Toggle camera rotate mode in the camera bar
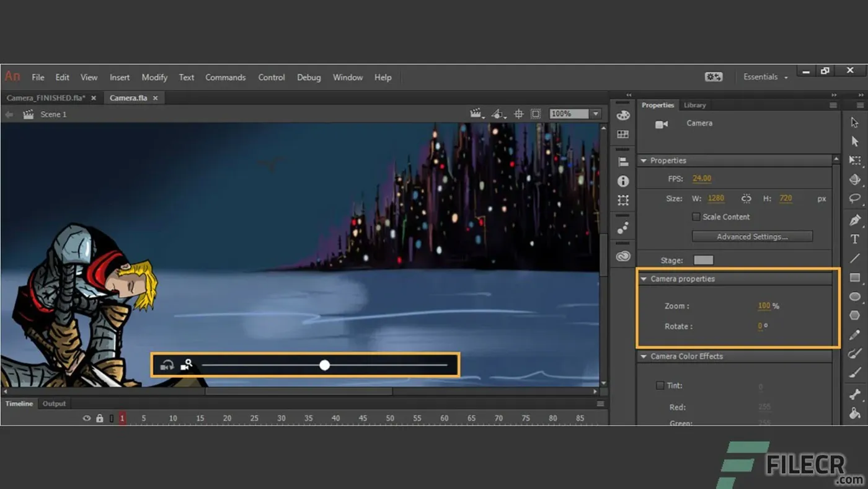 (x=166, y=365)
